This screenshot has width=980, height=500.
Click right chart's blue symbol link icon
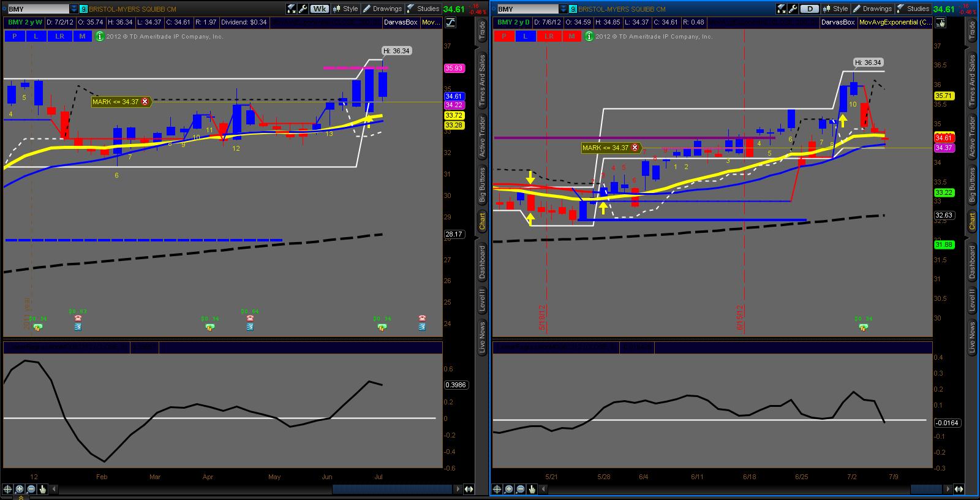coord(573,9)
